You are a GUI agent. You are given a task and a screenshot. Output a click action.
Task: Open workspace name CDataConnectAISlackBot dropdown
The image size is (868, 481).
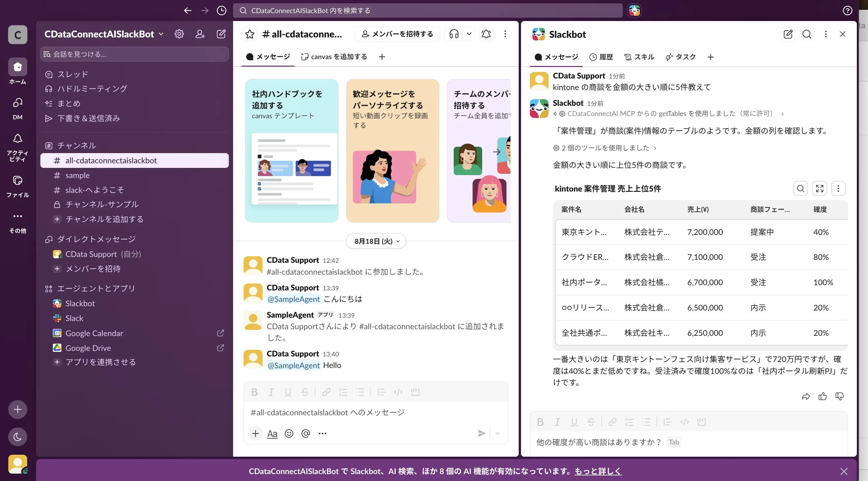coord(104,34)
